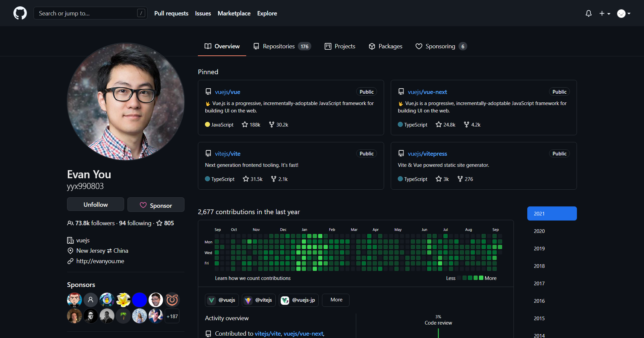
Task: Open the 805 starred repositories
Action: pos(165,223)
